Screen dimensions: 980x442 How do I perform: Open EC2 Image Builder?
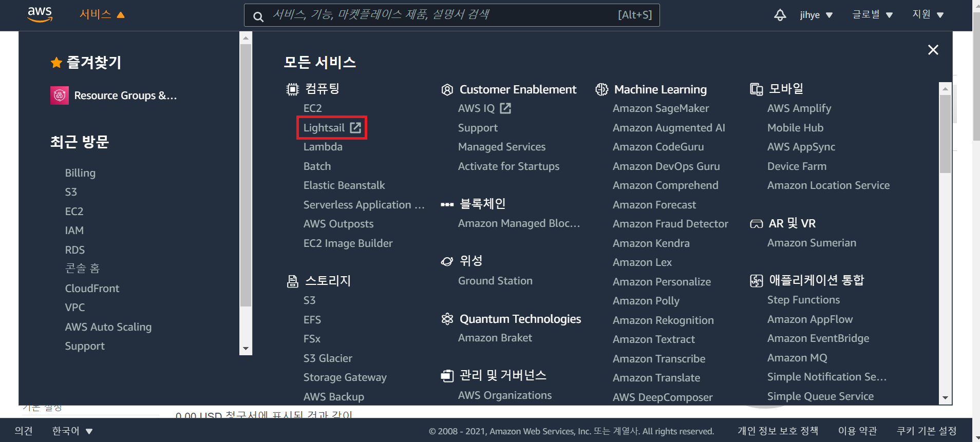point(348,243)
